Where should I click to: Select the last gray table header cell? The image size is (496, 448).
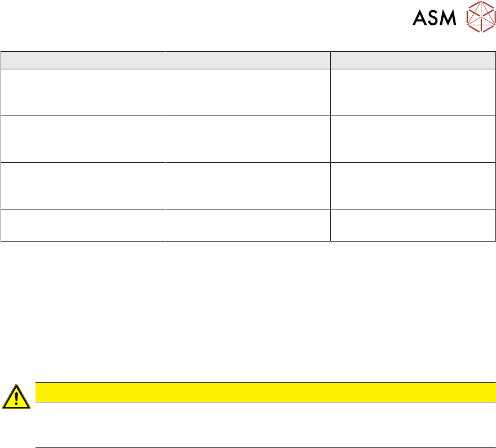click(413, 60)
